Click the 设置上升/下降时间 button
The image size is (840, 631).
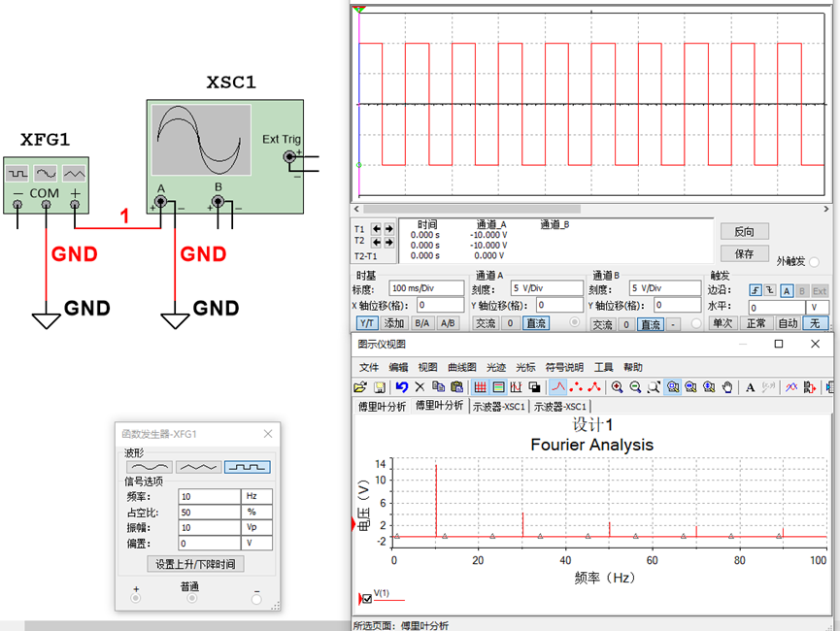[195, 564]
